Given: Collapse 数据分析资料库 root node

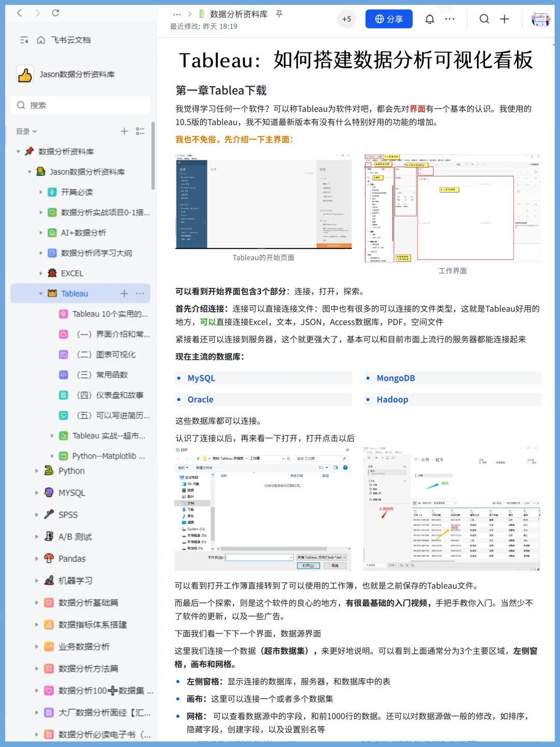Looking at the screenshot, I should pos(18,151).
